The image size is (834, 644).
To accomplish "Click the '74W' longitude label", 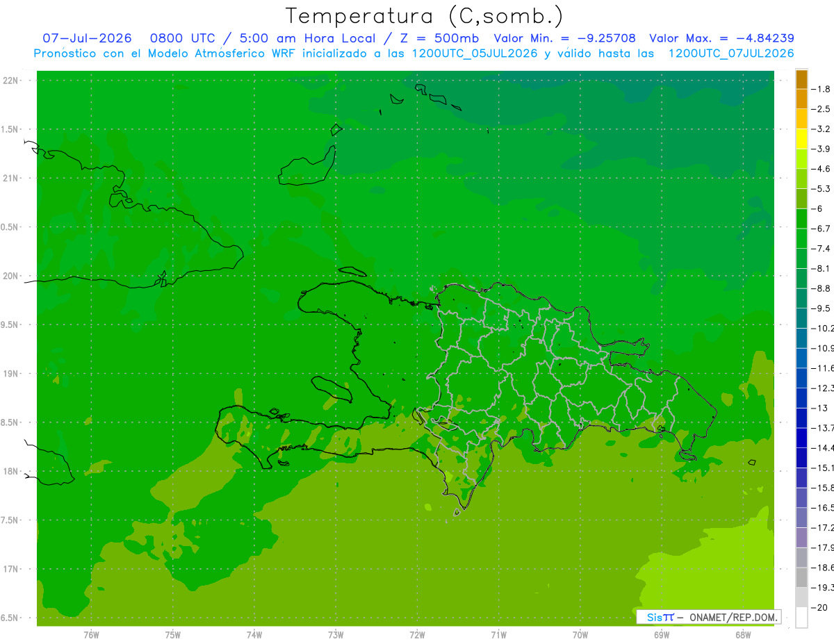I will point(254,635).
